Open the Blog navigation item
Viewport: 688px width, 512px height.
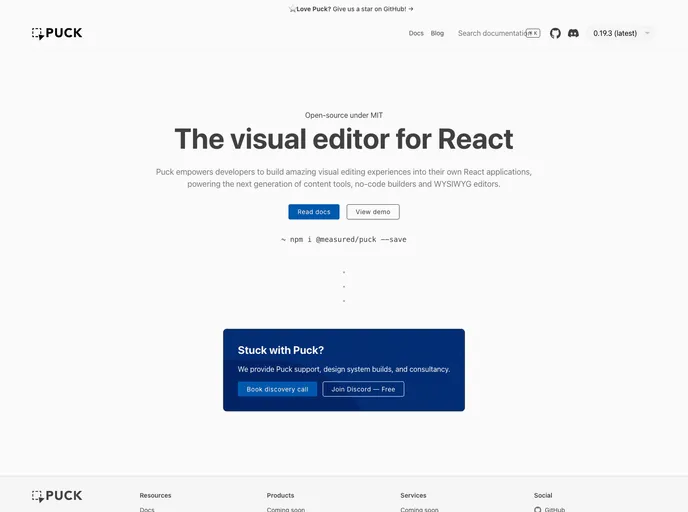coord(437,33)
